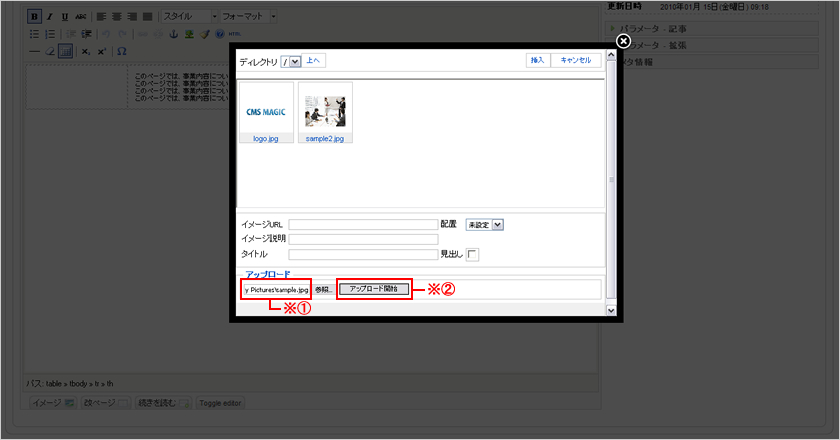Redo the last edit
The image size is (840, 440).
[123, 34]
